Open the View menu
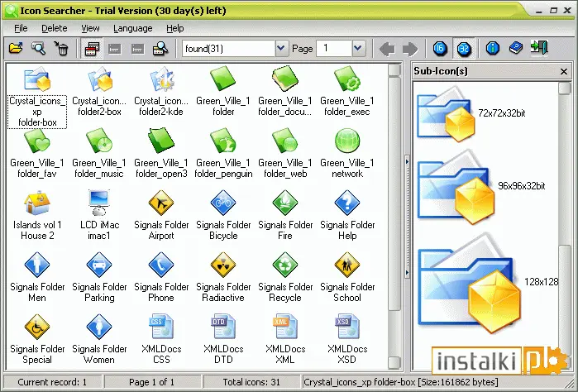578x392 pixels. point(90,28)
